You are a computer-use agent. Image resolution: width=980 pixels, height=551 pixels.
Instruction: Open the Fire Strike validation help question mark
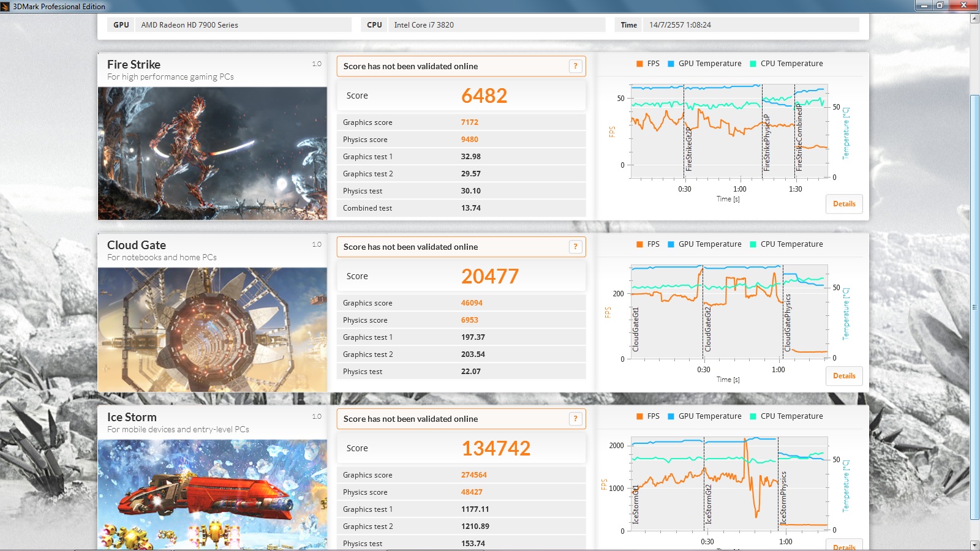click(x=575, y=66)
